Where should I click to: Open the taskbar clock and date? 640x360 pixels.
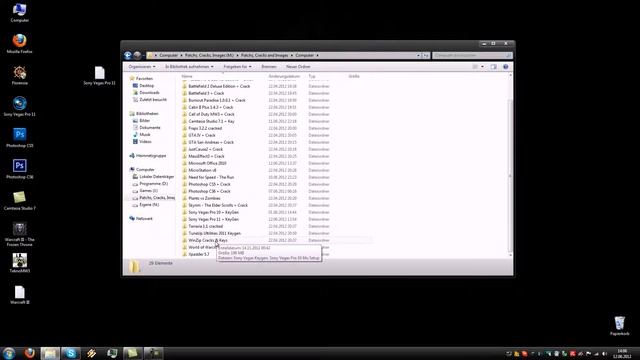click(x=622, y=353)
